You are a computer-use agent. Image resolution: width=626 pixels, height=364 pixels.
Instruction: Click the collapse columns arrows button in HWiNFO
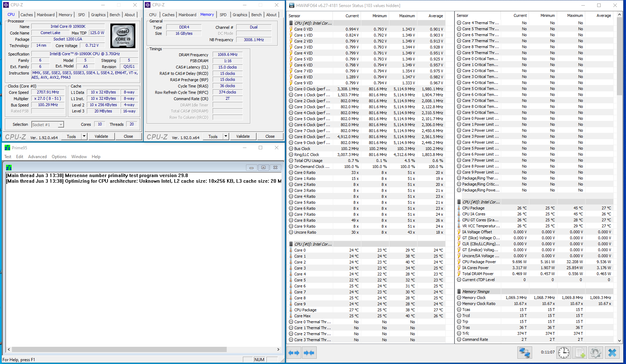point(309,352)
